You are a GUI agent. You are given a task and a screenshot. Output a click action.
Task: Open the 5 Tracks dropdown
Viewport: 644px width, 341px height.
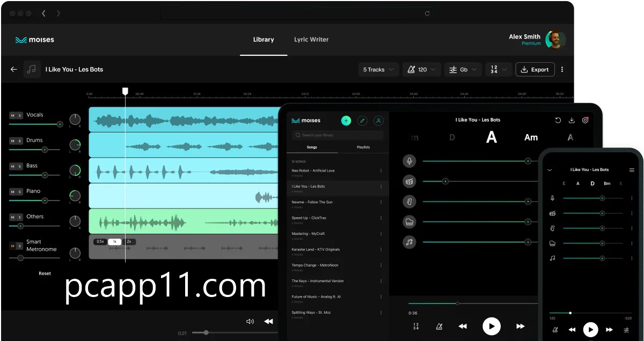tap(378, 70)
